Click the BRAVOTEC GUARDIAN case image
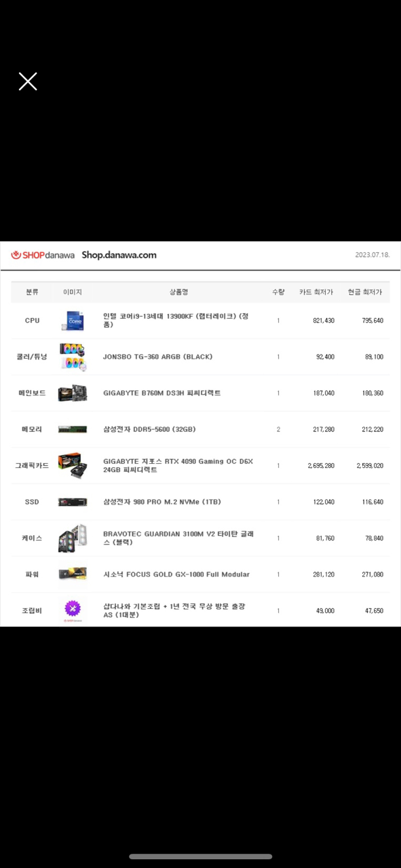The height and width of the screenshot is (868, 401). pyautogui.click(x=72, y=538)
